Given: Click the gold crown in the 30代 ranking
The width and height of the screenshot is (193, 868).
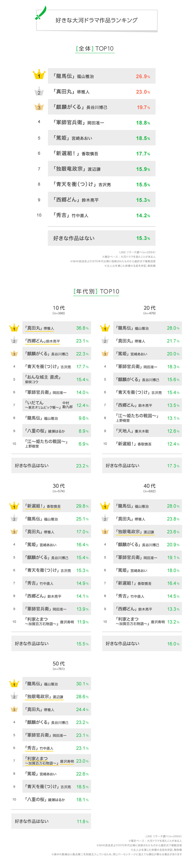Looking at the screenshot, I should [x=14, y=505].
